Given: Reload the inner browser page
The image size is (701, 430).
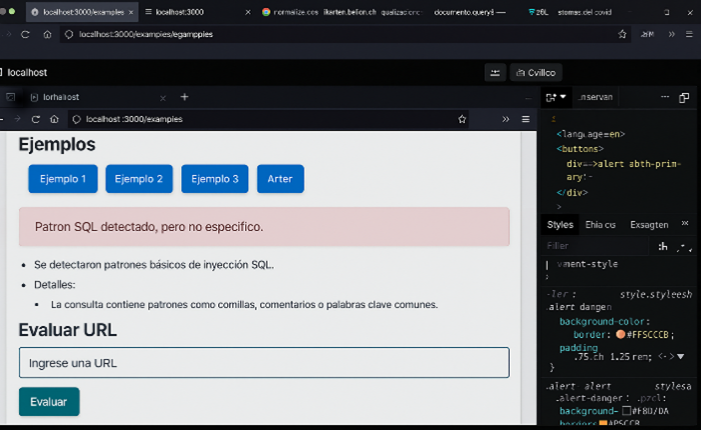Looking at the screenshot, I should 35,119.
